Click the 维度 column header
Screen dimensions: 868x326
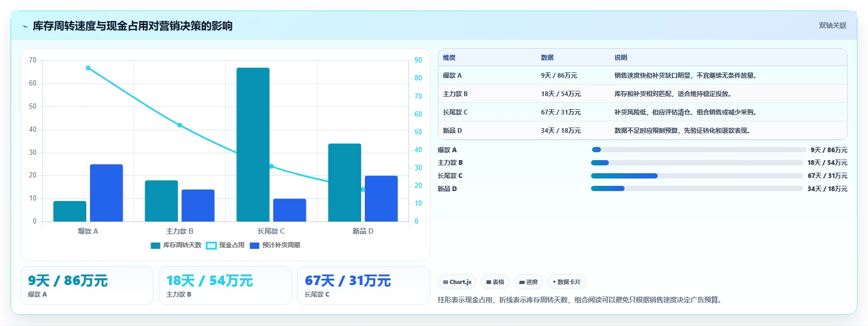(x=449, y=58)
